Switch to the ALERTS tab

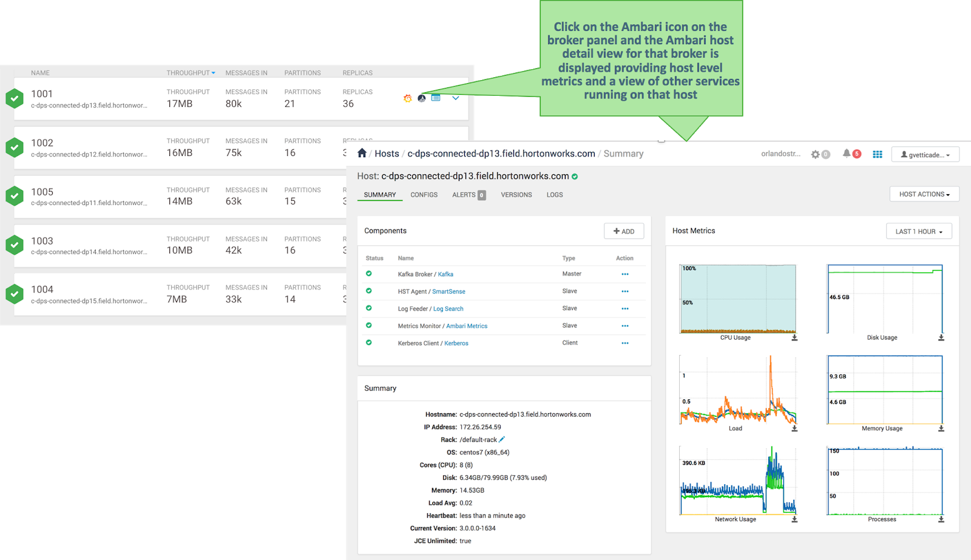click(469, 195)
